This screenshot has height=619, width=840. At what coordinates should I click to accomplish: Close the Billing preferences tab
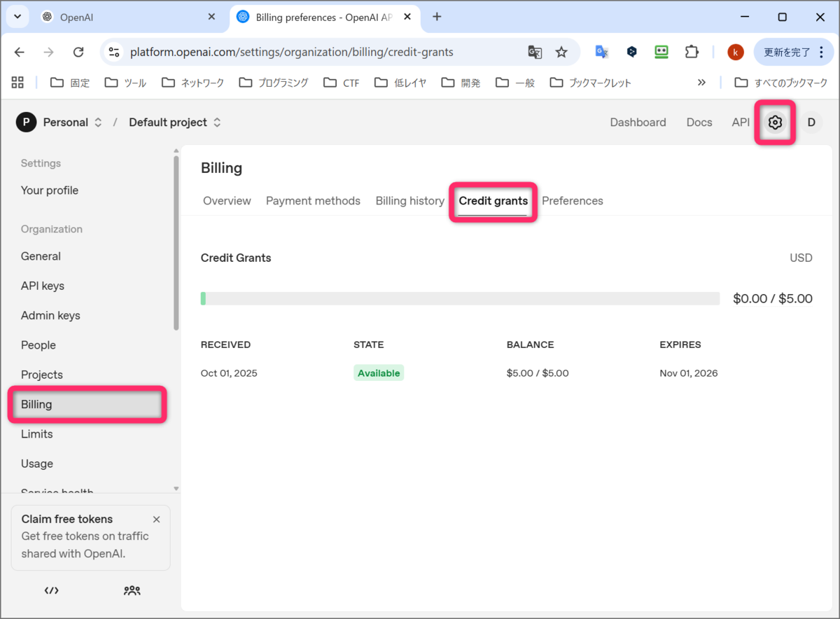coord(408,17)
